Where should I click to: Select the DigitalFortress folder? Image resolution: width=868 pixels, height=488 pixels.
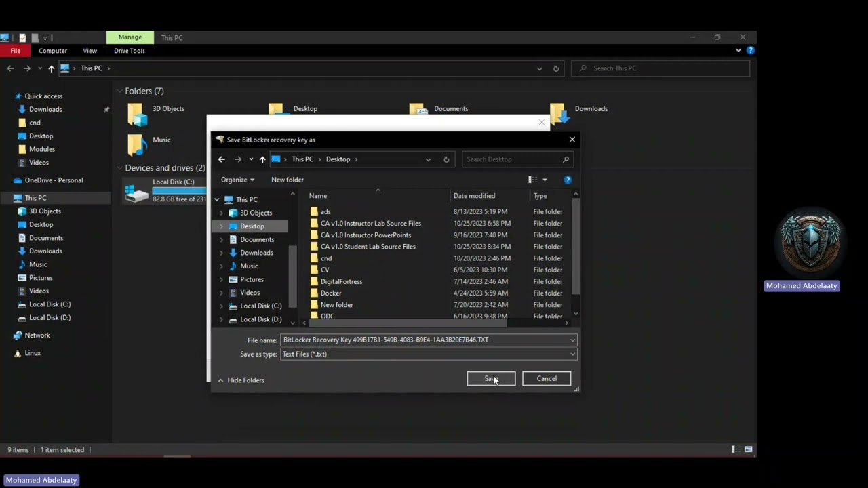pos(341,281)
